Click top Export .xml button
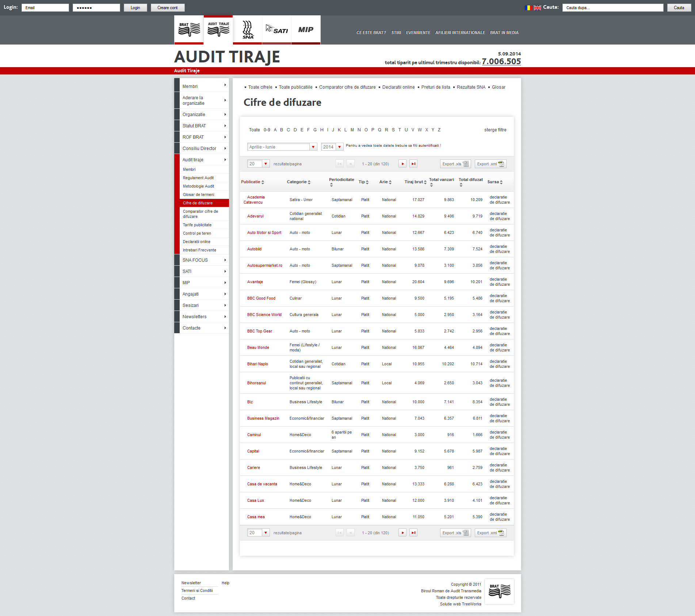This screenshot has height=616, width=695. [490, 164]
